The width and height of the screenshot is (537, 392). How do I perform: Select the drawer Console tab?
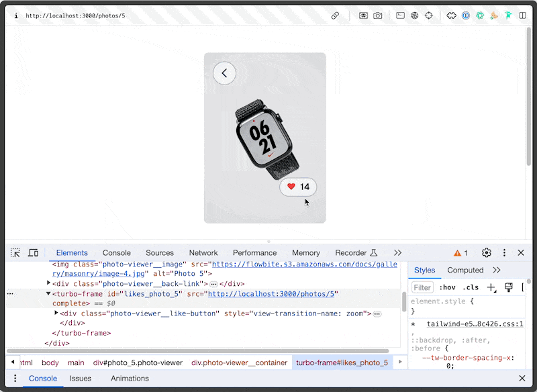click(x=43, y=379)
